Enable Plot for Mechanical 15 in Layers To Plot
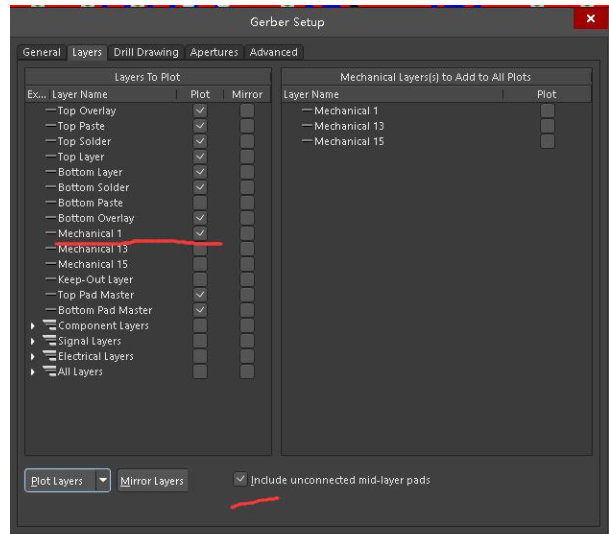This screenshot has width=609, height=534. pos(200,264)
